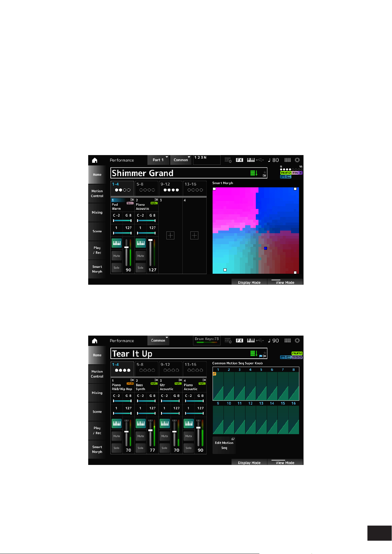Viewport: 392px width, 554px height.
Task: Tap keyboard icon in Tear It Up top bar
Action: tap(251, 340)
